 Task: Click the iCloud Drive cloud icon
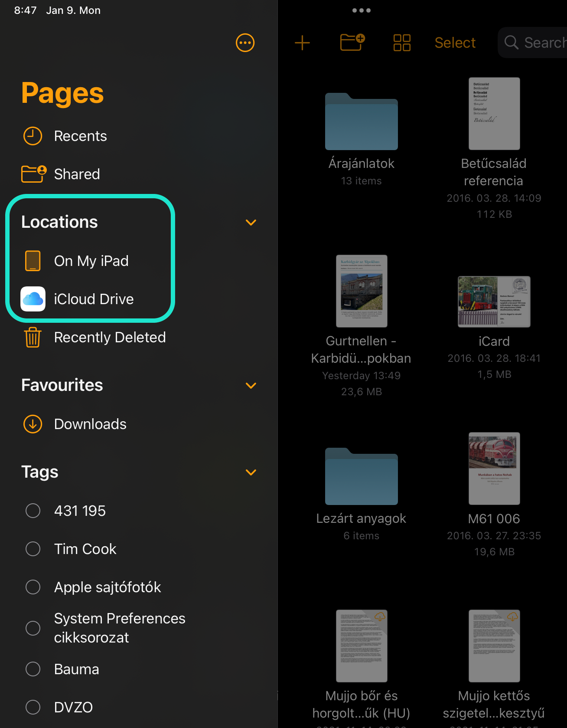point(33,299)
